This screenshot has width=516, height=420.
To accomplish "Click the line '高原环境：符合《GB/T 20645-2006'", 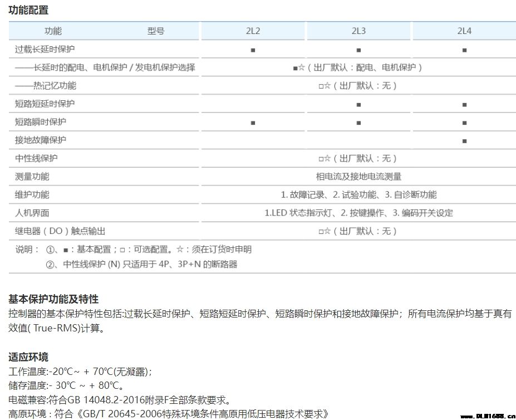I will (169, 414).
